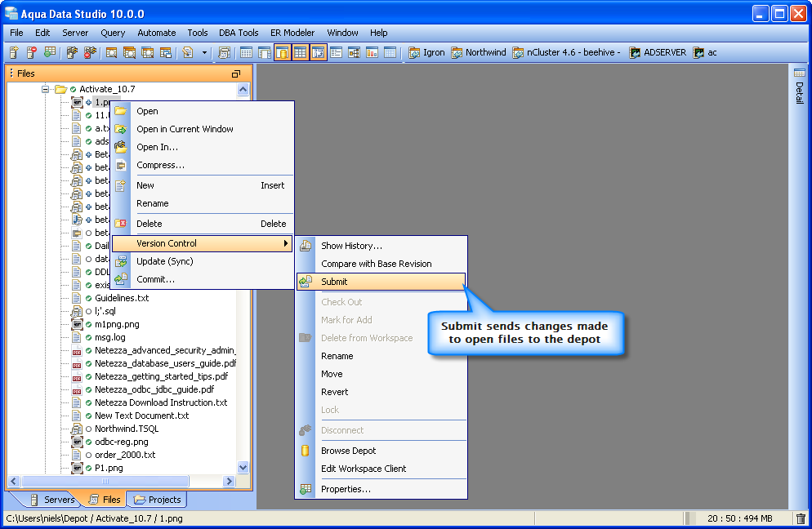Viewport: 812px width, 529px height.
Task: Select Compress... in the context menu
Action: coord(203,165)
